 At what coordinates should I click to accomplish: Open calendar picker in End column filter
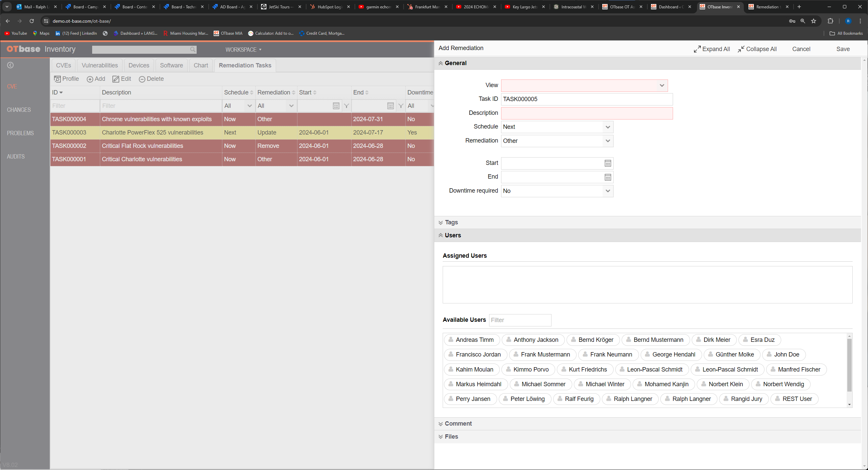[x=390, y=106]
